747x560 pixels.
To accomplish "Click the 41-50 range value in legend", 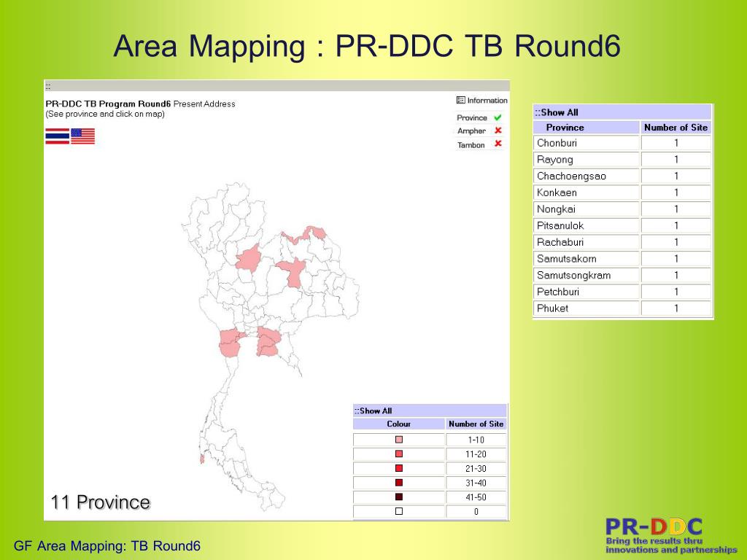I will 476,497.
